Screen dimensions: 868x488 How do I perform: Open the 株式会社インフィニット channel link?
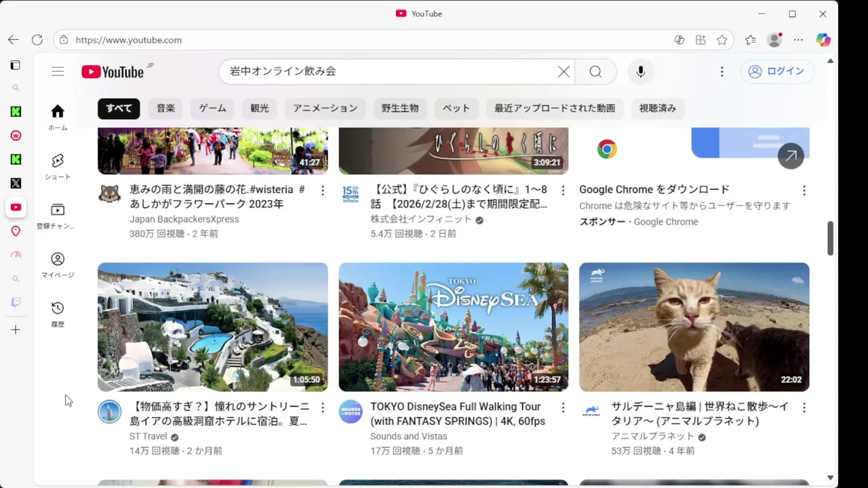tap(421, 220)
